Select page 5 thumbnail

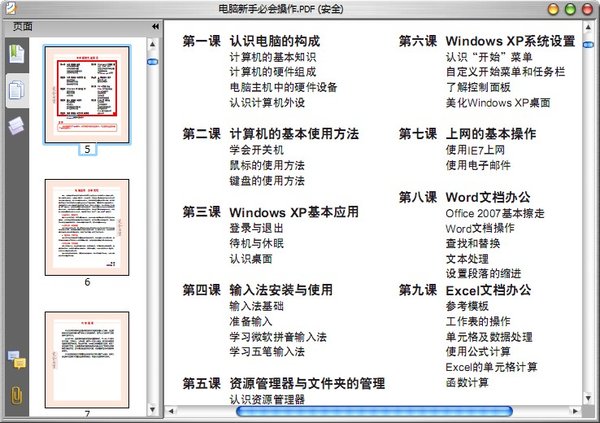pyautogui.click(x=87, y=95)
